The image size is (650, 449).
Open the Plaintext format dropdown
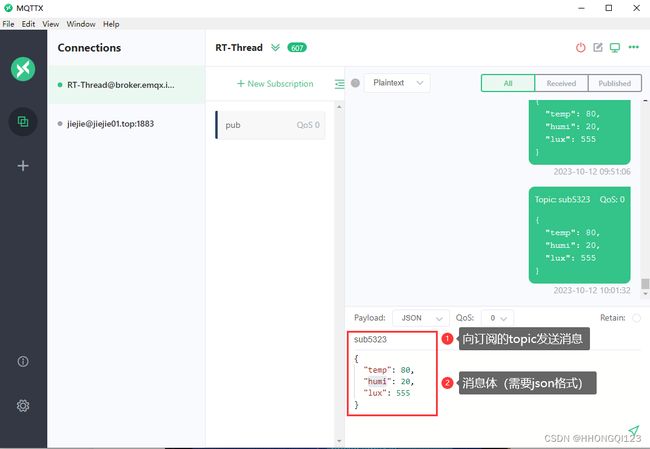tap(397, 83)
